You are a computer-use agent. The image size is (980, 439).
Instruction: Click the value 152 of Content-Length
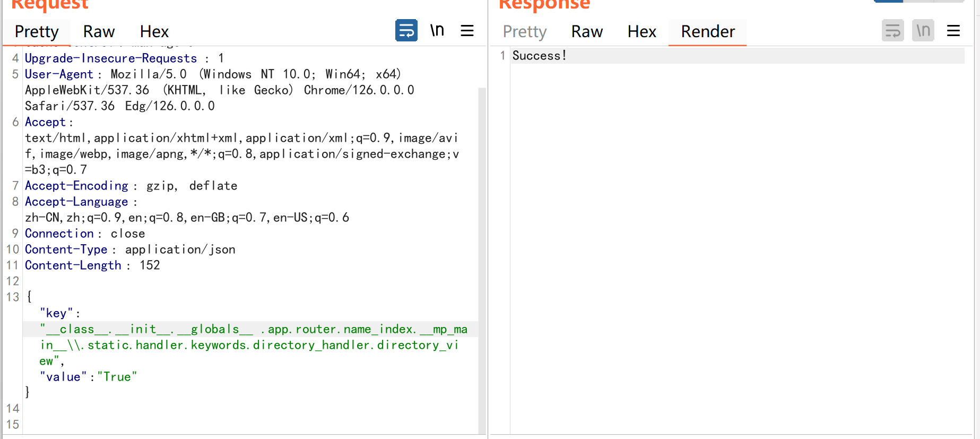click(x=150, y=265)
